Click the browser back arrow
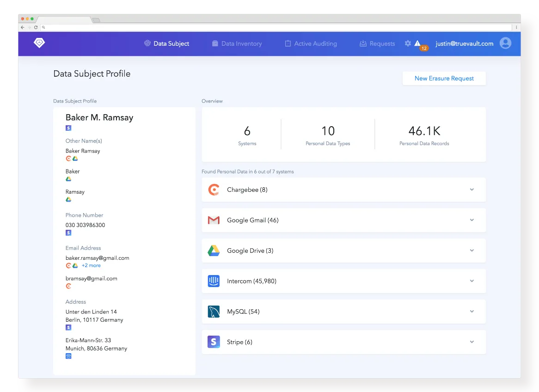 23,27
